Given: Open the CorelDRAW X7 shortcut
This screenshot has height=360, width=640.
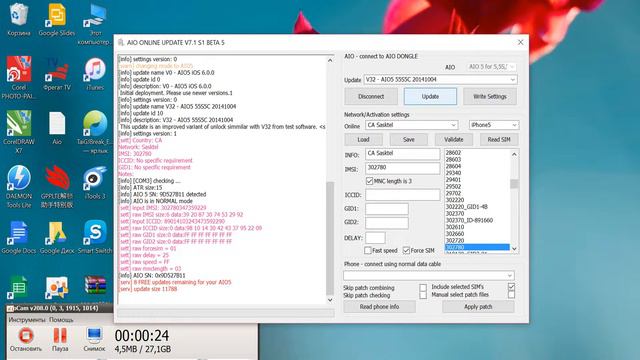Looking at the screenshot, I should pos(18,132).
